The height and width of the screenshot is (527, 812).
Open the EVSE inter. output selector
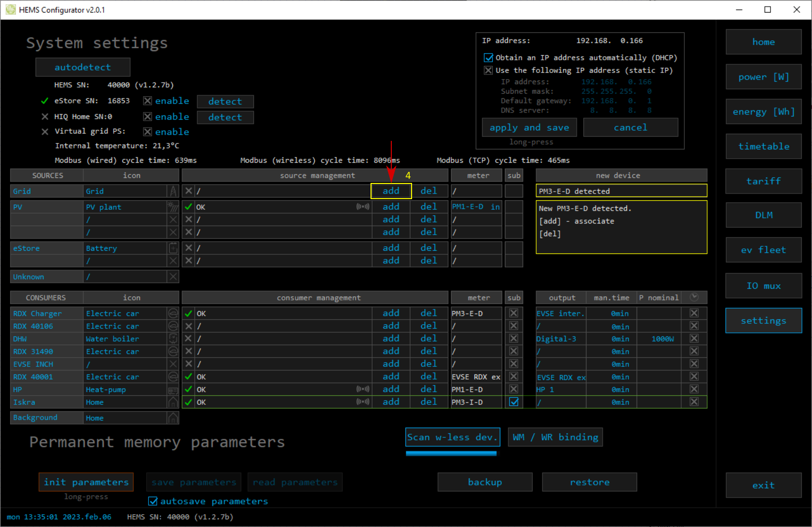pyautogui.click(x=561, y=314)
